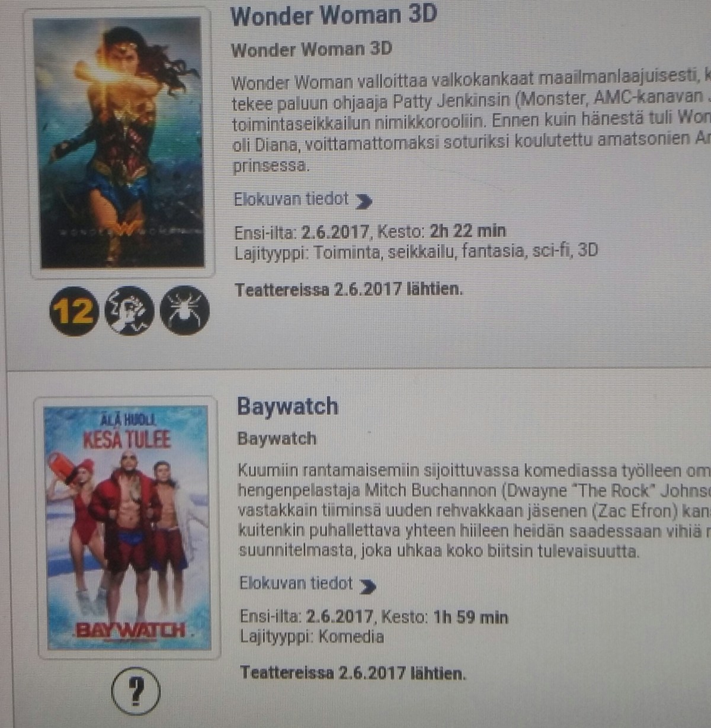Click Baywatch genre line Komedia
This screenshot has height=728, width=711.
(312, 637)
